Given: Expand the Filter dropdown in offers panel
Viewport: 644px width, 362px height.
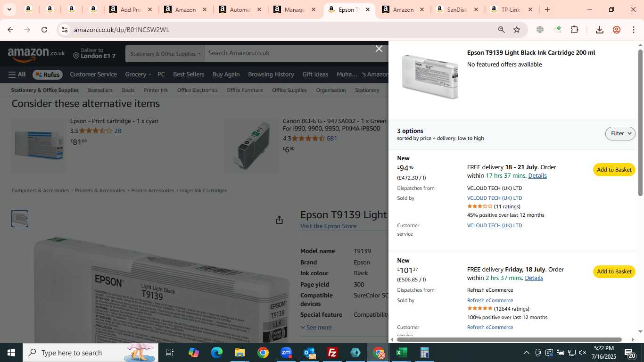Looking at the screenshot, I should pos(620,133).
